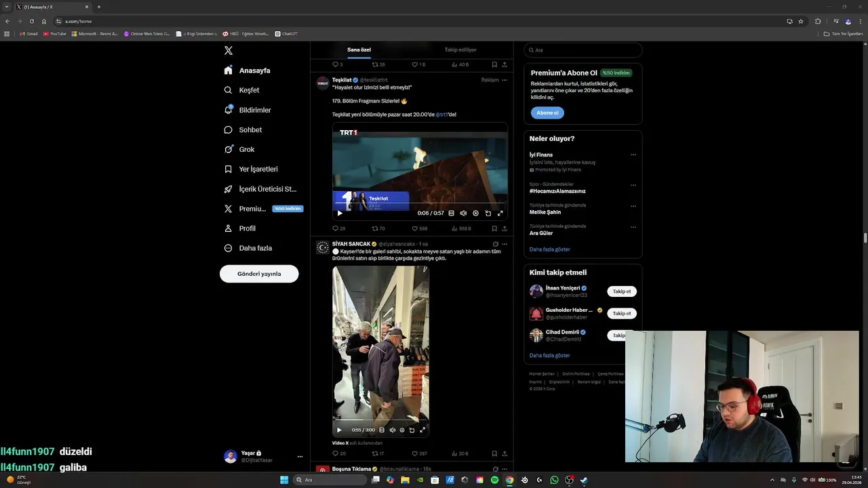Switch to the Takip ediliyor tab
This screenshot has width=868, height=488.
[x=460, y=49]
